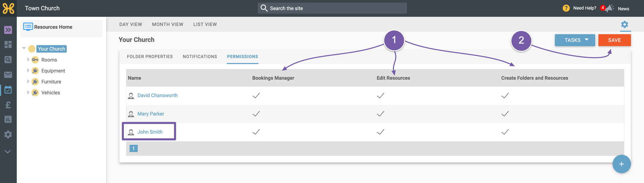Open the sidebar settings gear icon

[x=8, y=134]
